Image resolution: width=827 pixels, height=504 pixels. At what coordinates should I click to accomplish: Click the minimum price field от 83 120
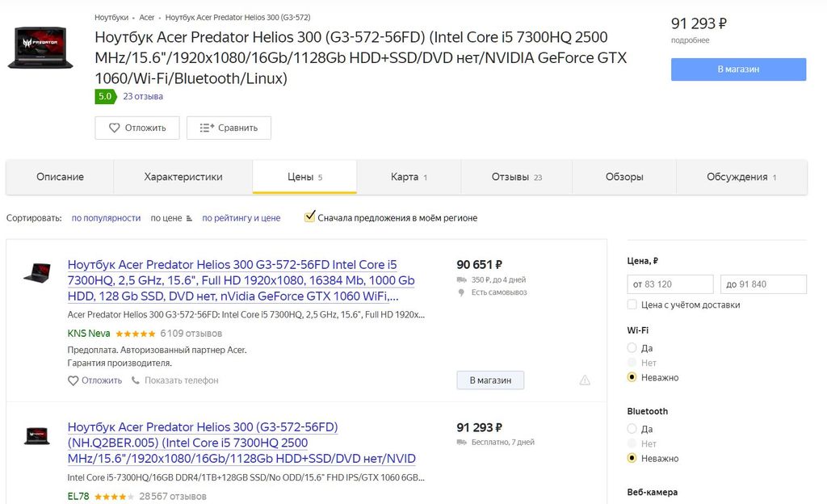click(670, 284)
